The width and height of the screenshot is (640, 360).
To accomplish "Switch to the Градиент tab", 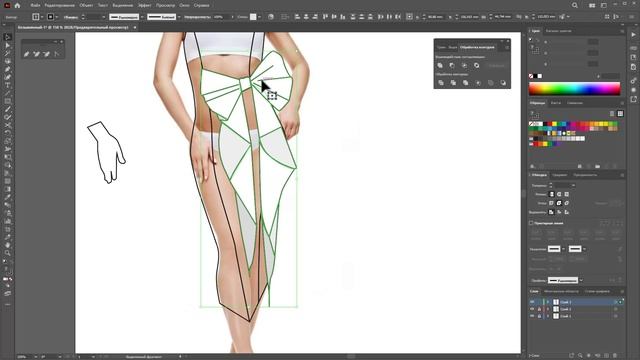I will 560,175.
